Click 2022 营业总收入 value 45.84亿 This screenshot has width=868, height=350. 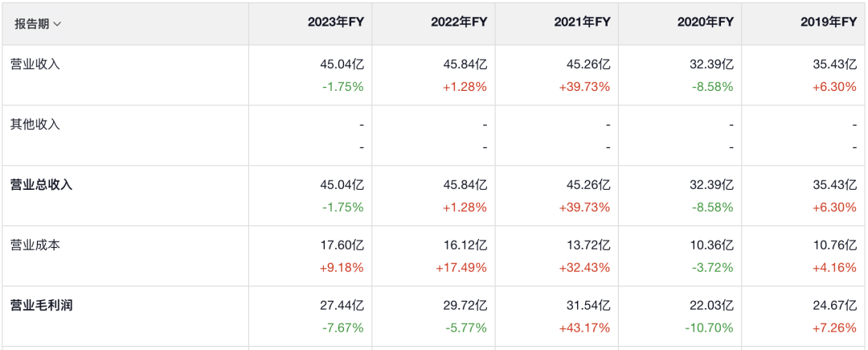(465, 185)
